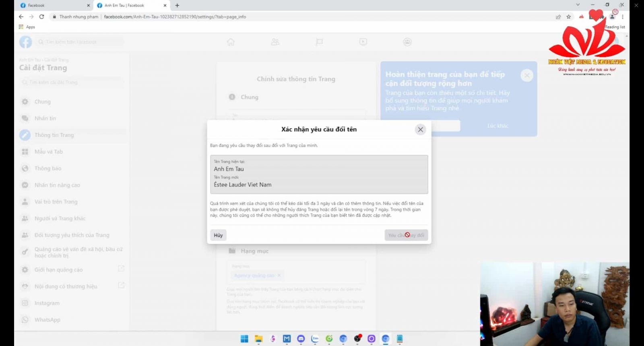
Task: Click the current page name Anh Em Tau
Action: pos(229,169)
